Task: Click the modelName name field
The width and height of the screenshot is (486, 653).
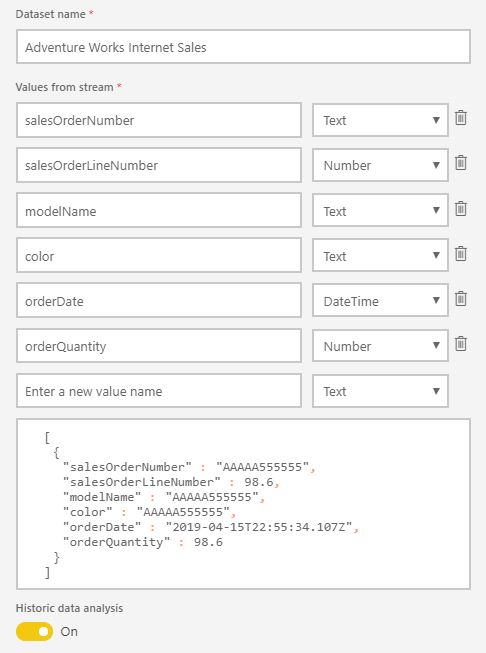Action: 159,210
